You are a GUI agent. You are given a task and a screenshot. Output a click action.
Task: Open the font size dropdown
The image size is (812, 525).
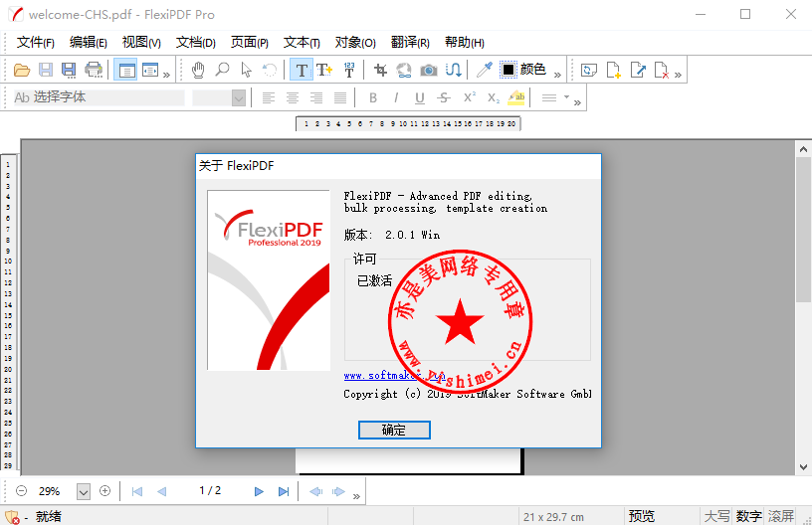pyautogui.click(x=239, y=97)
